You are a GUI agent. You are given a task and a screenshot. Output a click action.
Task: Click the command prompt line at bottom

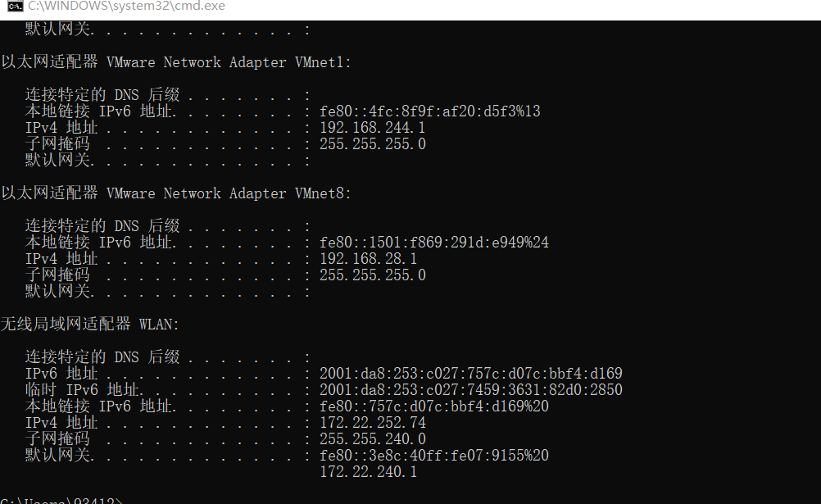61,500
